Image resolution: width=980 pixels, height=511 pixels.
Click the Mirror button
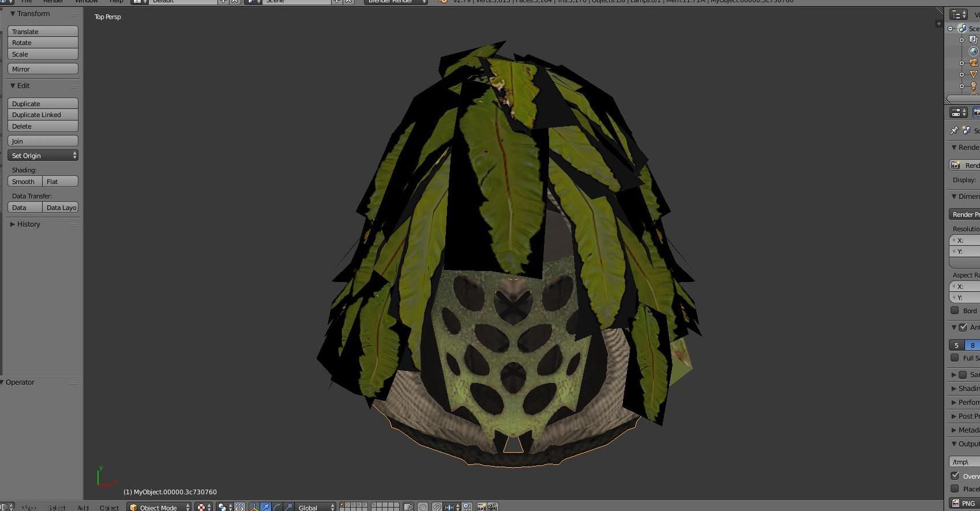click(x=43, y=69)
